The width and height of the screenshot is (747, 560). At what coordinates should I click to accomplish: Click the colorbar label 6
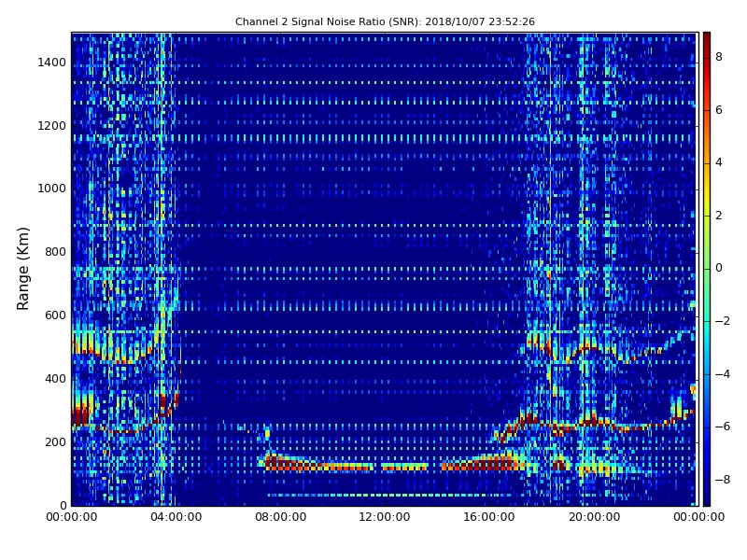[719, 110]
